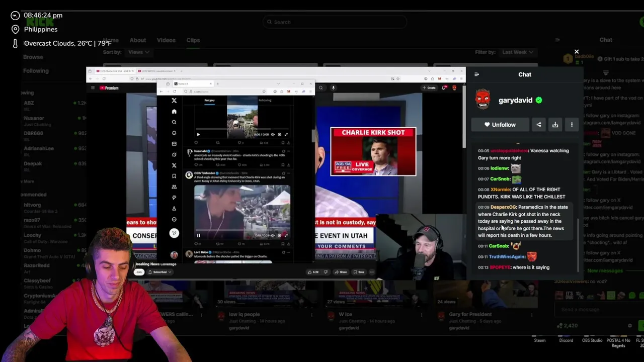Close the clip viewer with the X
Image resolution: width=644 pixels, height=362 pixels.
tap(577, 52)
